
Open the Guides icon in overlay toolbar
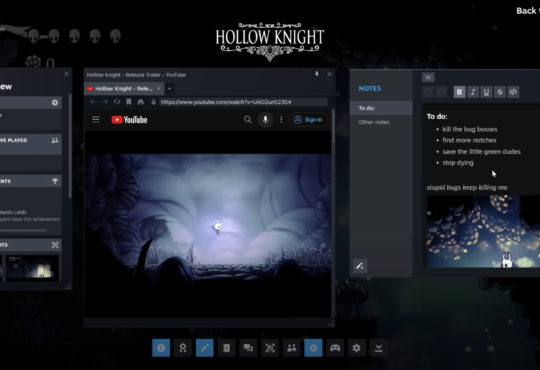click(226, 348)
